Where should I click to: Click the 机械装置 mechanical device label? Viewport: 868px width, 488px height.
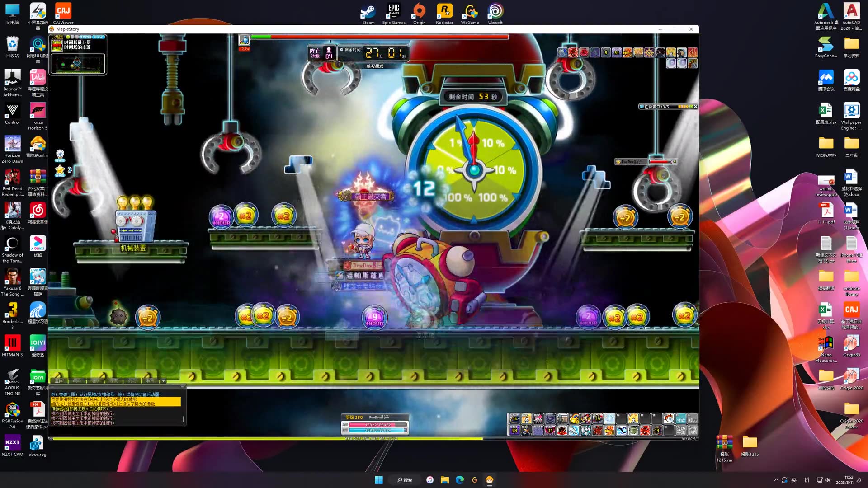pos(133,248)
